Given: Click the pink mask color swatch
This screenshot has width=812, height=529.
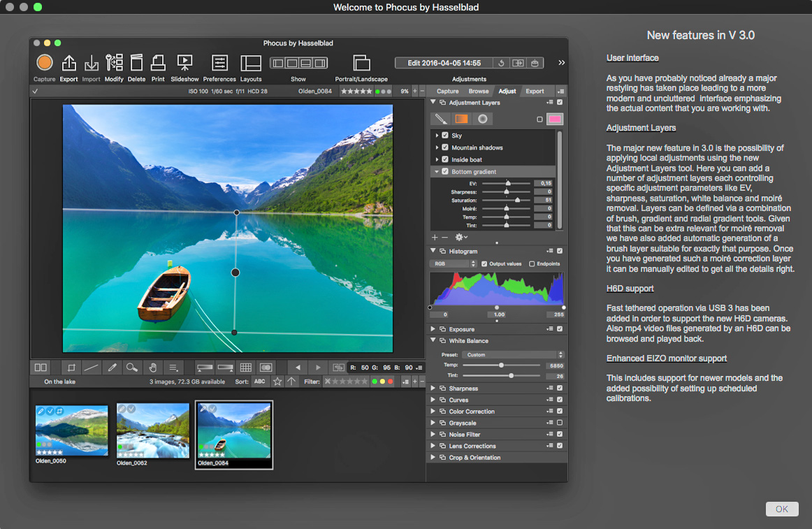Looking at the screenshot, I should pyautogui.click(x=555, y=119).
